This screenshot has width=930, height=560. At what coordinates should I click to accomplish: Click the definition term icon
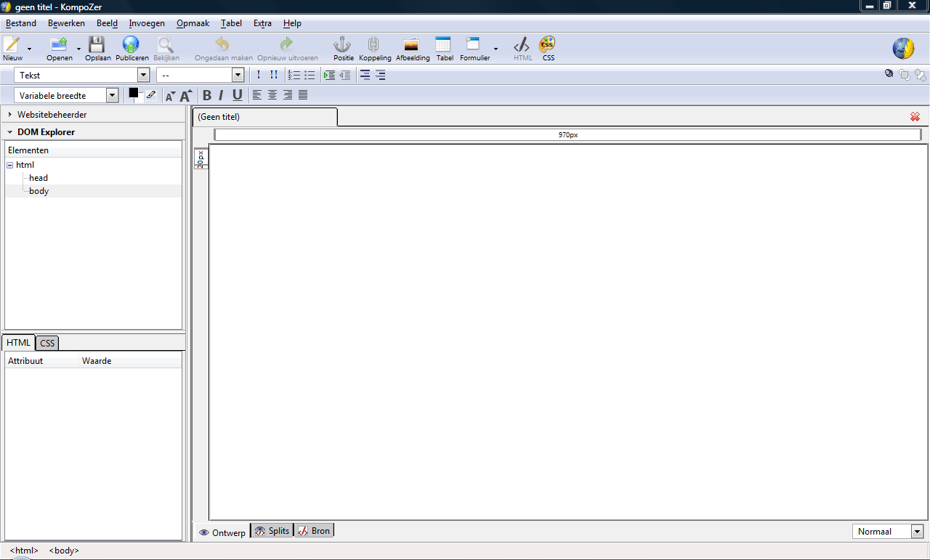pyautogui.click(x=365, y=75)
